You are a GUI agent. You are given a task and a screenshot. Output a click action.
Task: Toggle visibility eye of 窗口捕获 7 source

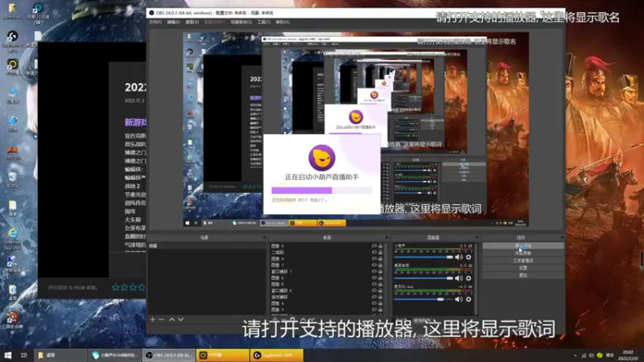point(374,271)
